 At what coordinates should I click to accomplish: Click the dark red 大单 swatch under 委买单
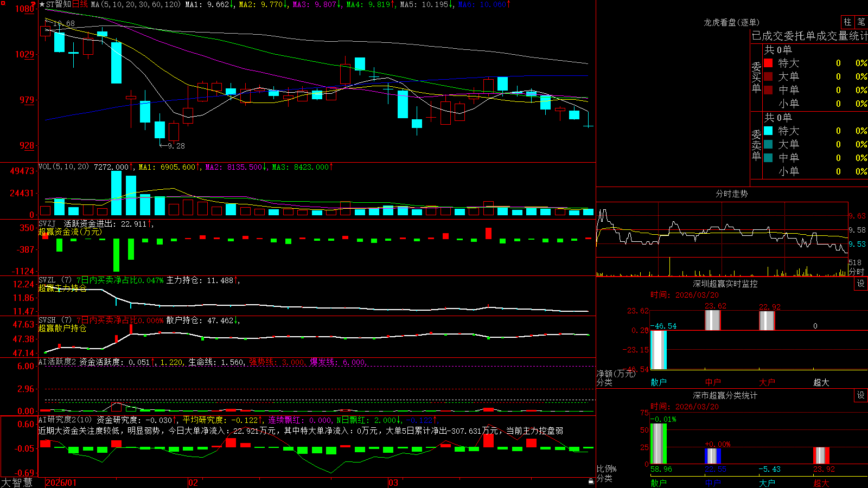tap(768, 76)
